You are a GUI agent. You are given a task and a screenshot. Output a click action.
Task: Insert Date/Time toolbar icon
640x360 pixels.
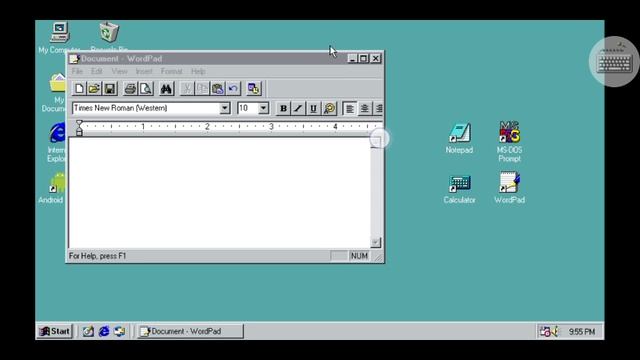[x=253, y=89]
